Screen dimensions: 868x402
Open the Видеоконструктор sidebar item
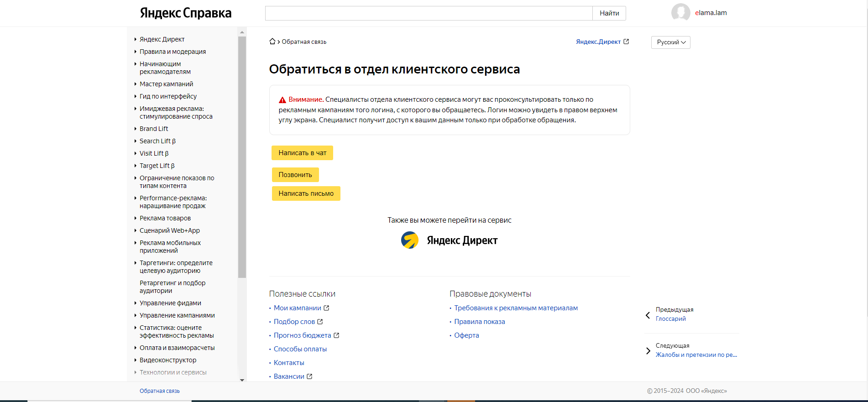(168, 360)
